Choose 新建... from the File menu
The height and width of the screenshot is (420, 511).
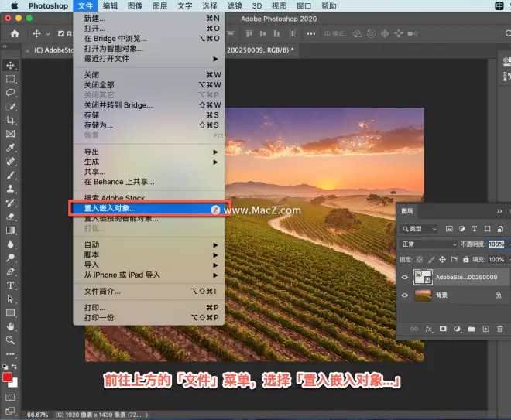click(x=149, y=19)
